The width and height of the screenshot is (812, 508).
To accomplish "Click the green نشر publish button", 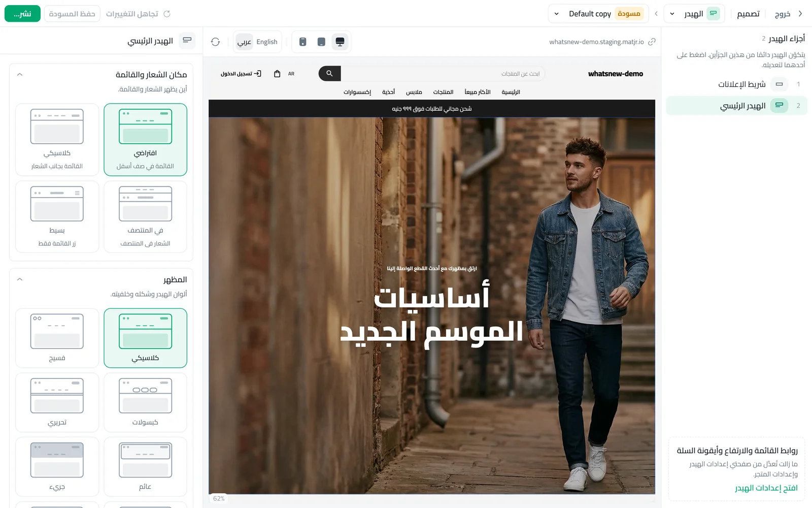I will click(x=22, y=14).
